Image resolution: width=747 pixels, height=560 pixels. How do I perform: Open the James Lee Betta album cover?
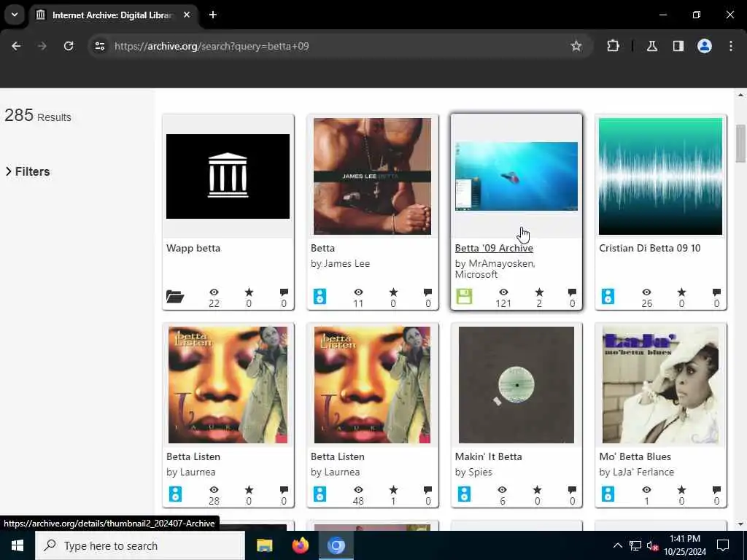[372, 176]
